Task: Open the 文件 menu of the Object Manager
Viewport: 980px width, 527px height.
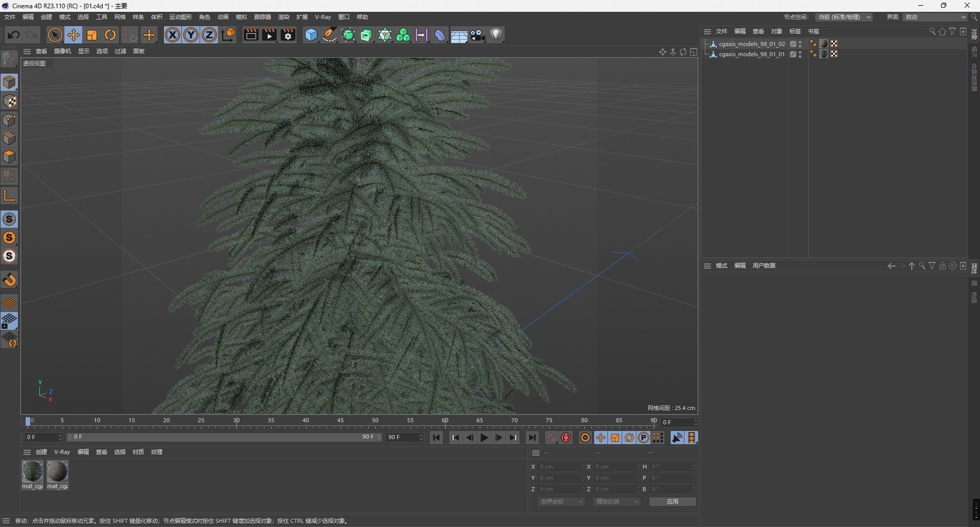Action: click(x=721, y=31)
